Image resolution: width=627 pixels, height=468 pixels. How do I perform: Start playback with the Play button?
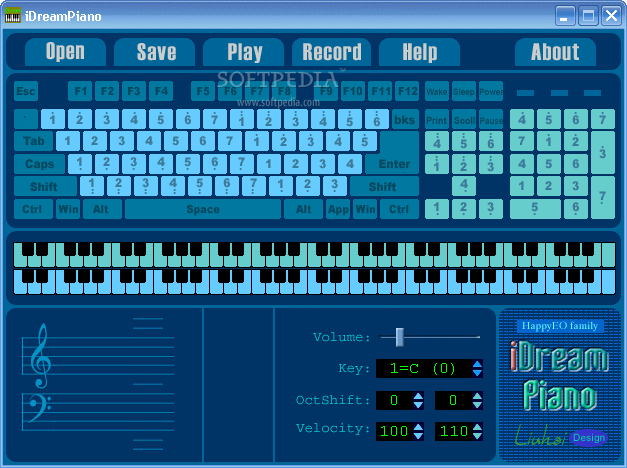(x=244, y=52)
